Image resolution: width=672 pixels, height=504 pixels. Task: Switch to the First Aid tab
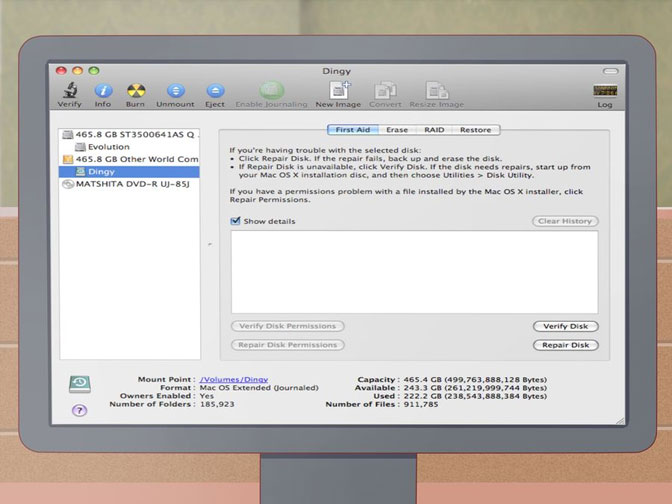[353, 130]
